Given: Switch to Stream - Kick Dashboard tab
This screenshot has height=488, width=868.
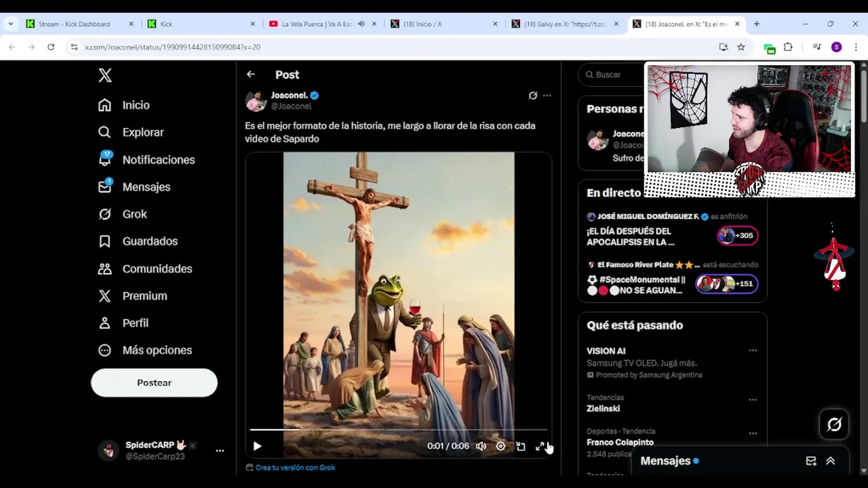Looking at the screenshot, I should (x=79, y=24).
